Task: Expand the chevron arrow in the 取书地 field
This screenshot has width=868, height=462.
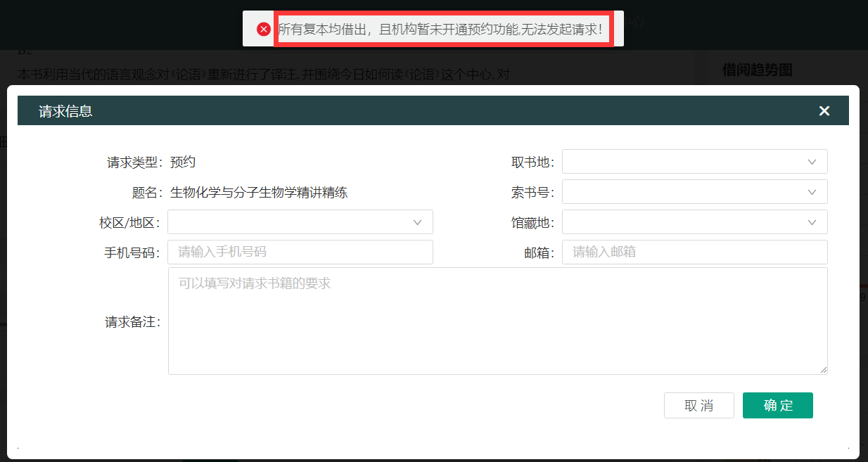Action: [812, 162]
